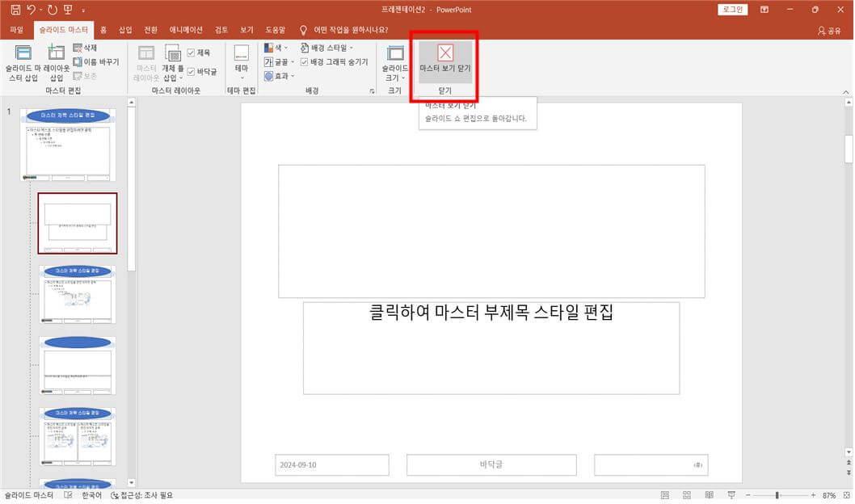The height and width of the screenshot is (504, 855).
Task: Click the 어떤 작업을 원하시나요 search box
Action: click(350, 30)
